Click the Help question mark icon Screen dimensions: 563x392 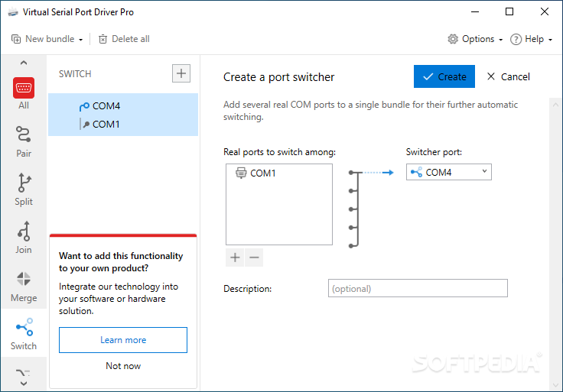(x=516, y=39)
